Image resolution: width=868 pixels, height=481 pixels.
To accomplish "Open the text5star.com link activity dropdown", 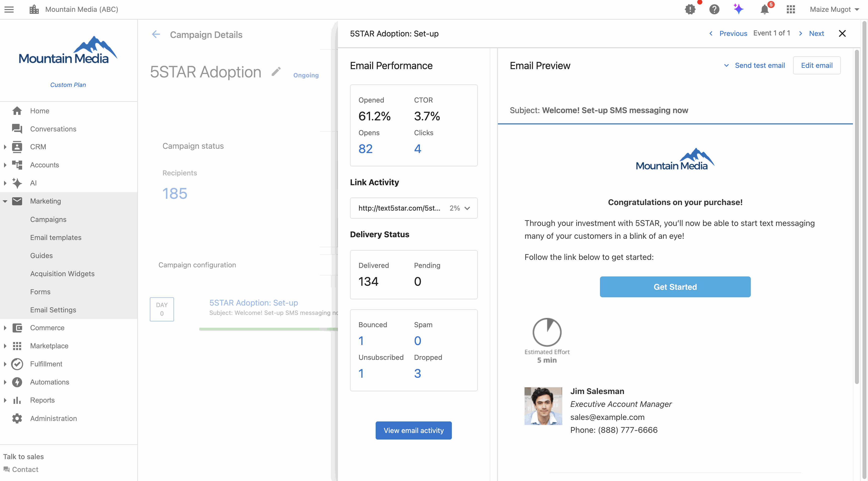I will [x=413, y=208].
